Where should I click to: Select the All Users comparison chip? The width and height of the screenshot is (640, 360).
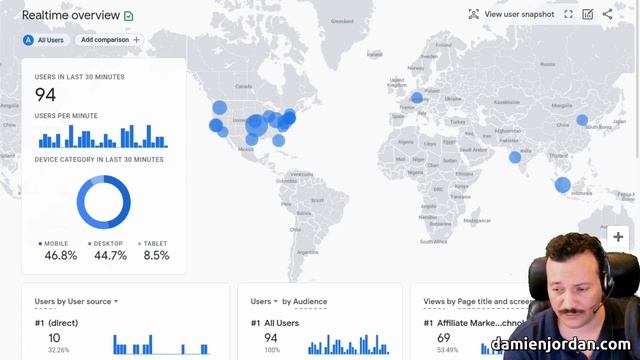pyautogui.click(x=46, y=40)
